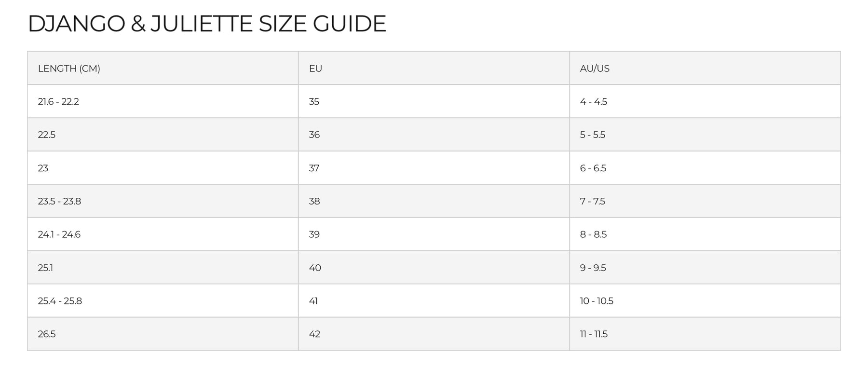Click the EU column header
Viewport: 868px width, 381px height.
315,68
